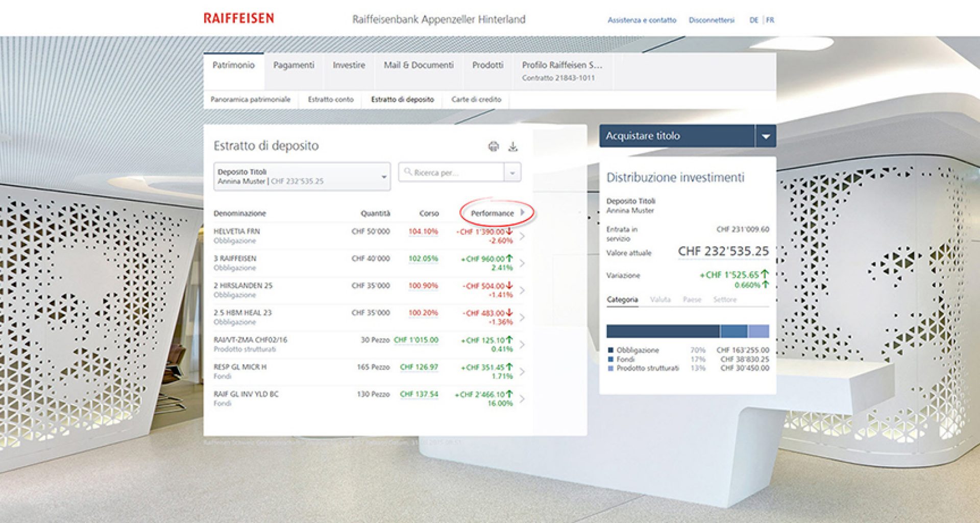Image resolution: width=980 pixels, height=523 pixels.
Task: Open details chevron for 3 RAIFFEISEN row
Action: point(522,263)
